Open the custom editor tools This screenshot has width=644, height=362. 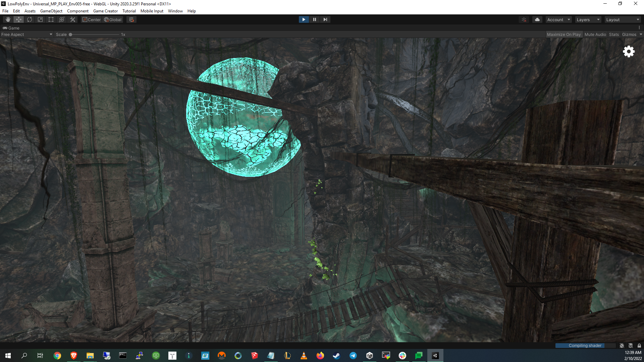(72, 19)
